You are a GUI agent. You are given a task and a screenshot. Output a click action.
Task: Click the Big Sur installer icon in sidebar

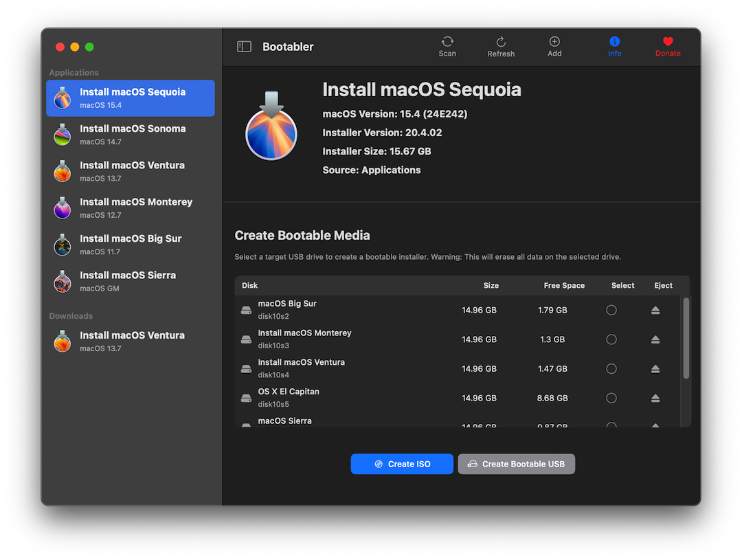(63, 245)
